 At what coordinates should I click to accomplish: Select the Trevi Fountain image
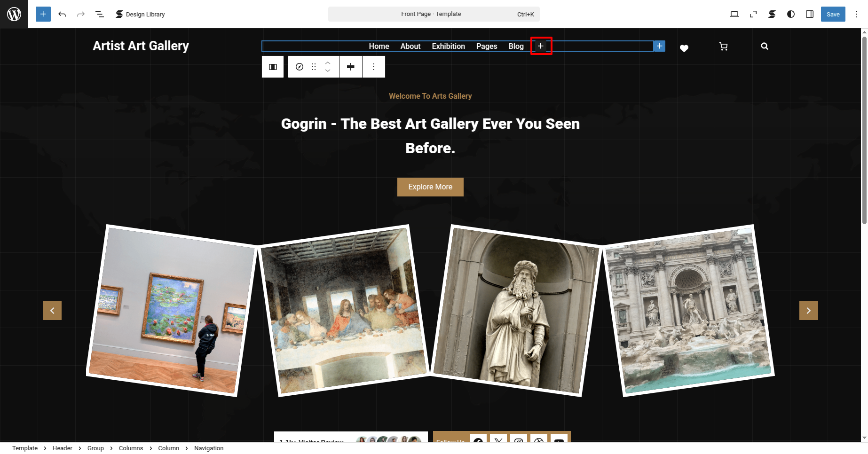(688, 311)
